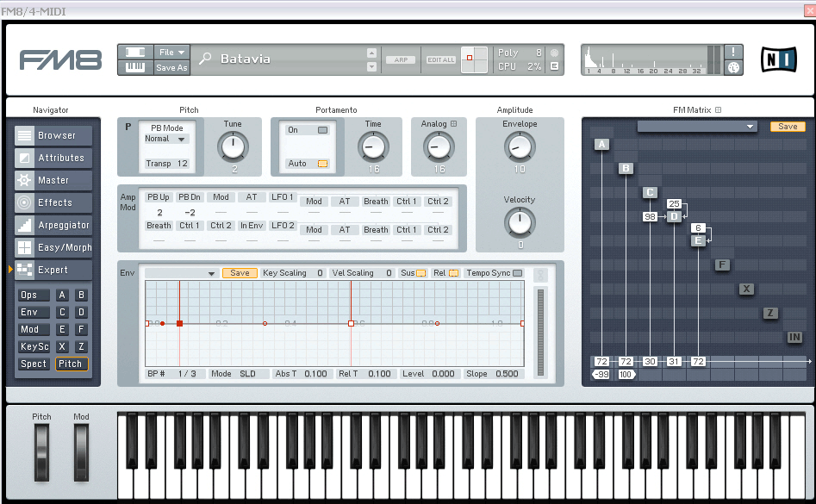The width and height of the screenshot is (816, 504).
Task: Click the search magnifier next to Batavia
Action: point(205,59)
